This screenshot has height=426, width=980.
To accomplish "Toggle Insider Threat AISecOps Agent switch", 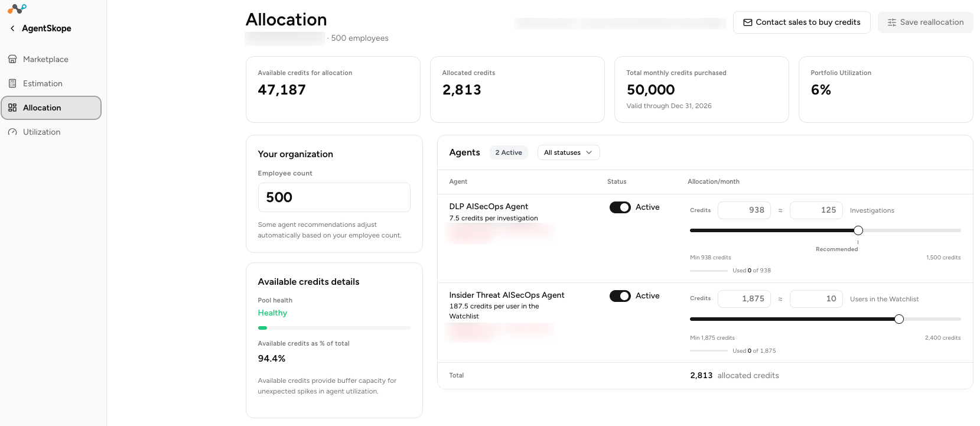I will [620, 296].
